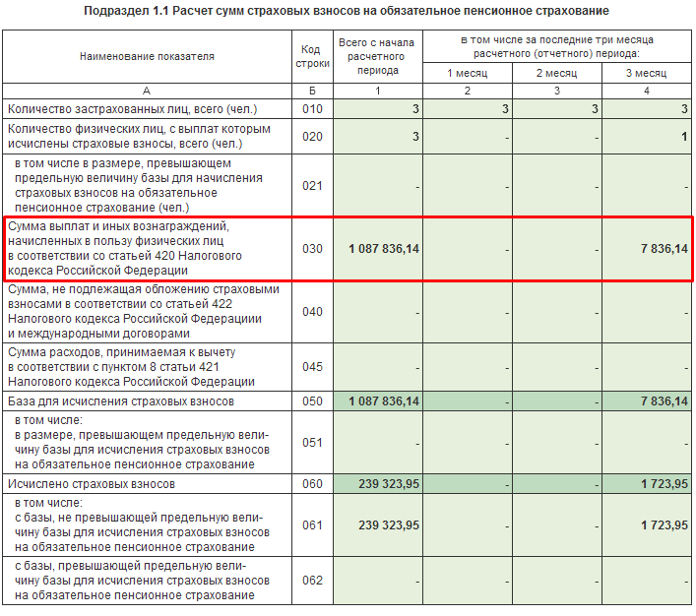This screenshot has height=616, width=696.
Task: Click 'Исчислено страховых взносов' row label
Action: point(92,484)
